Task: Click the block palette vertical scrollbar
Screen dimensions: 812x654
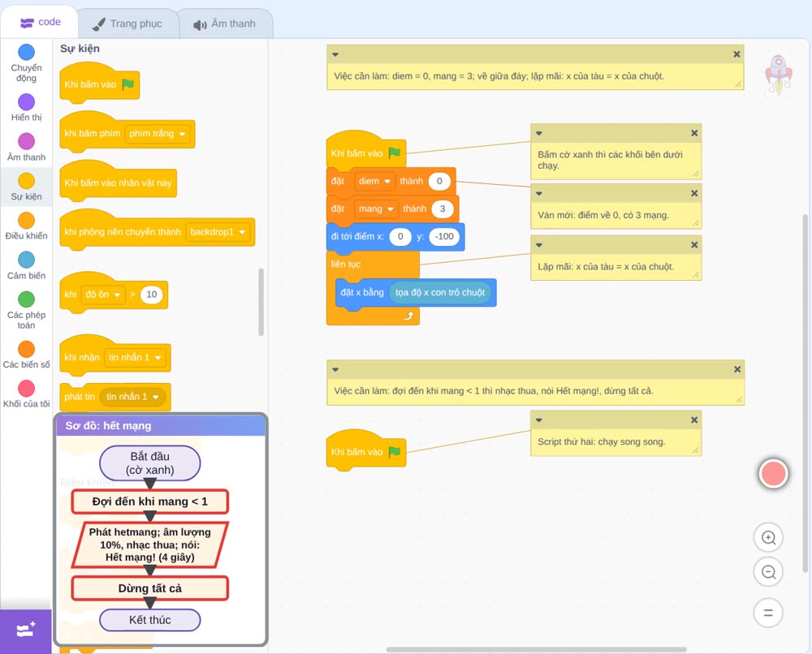Action: (261, 302)
